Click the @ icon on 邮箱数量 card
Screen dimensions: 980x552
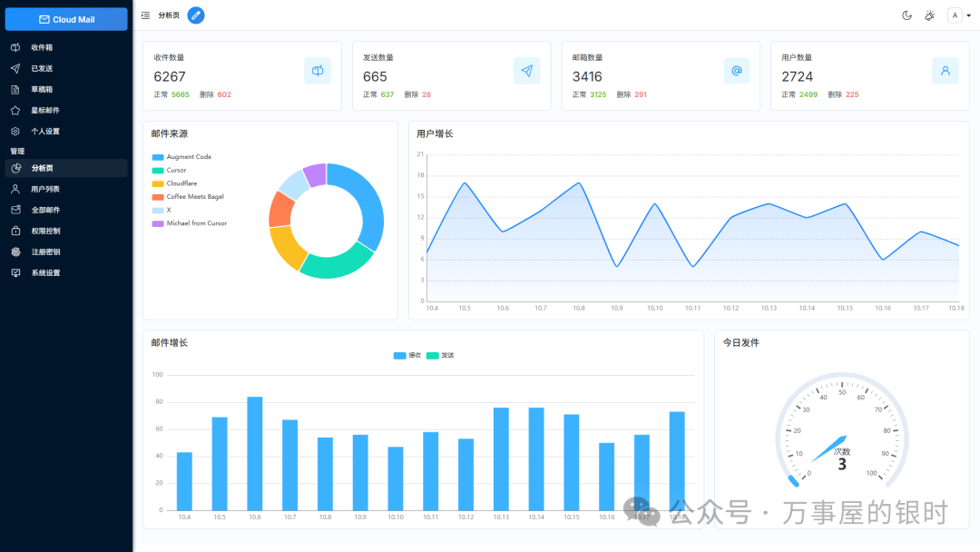point(736,71)
